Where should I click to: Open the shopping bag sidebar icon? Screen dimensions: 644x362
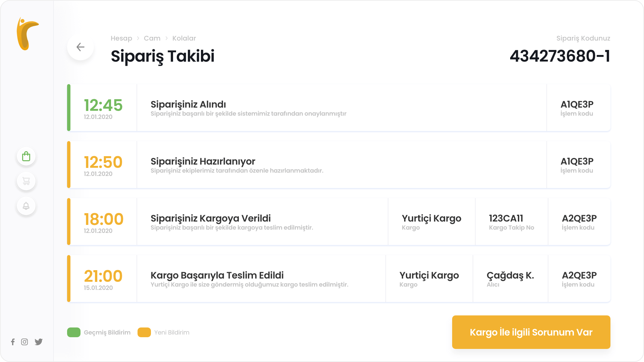pyautogui.click(x=26, y=156)
